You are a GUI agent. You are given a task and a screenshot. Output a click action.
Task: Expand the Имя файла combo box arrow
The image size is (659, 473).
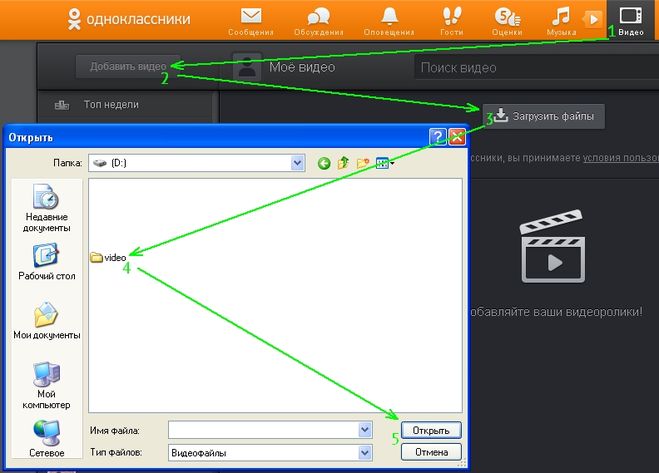pyautogui.click(x=365, y=430)
